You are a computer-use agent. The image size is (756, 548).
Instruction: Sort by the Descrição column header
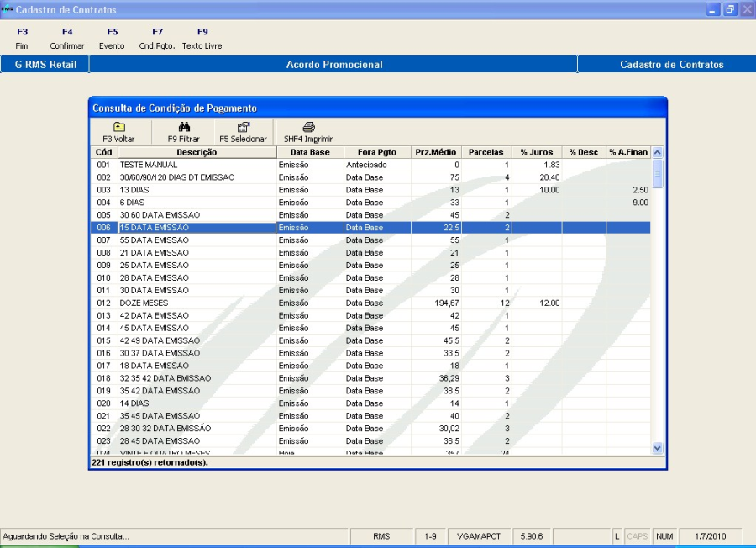(197, 152)
